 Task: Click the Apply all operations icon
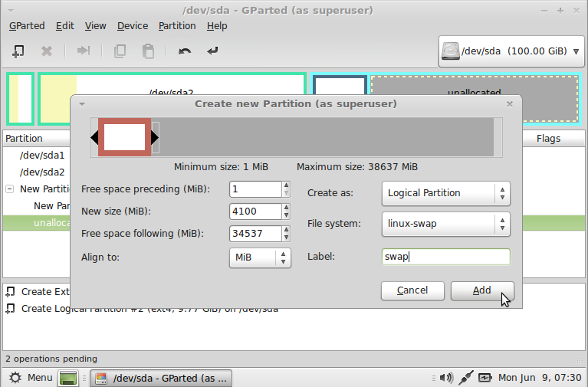(x=212, y=51)
